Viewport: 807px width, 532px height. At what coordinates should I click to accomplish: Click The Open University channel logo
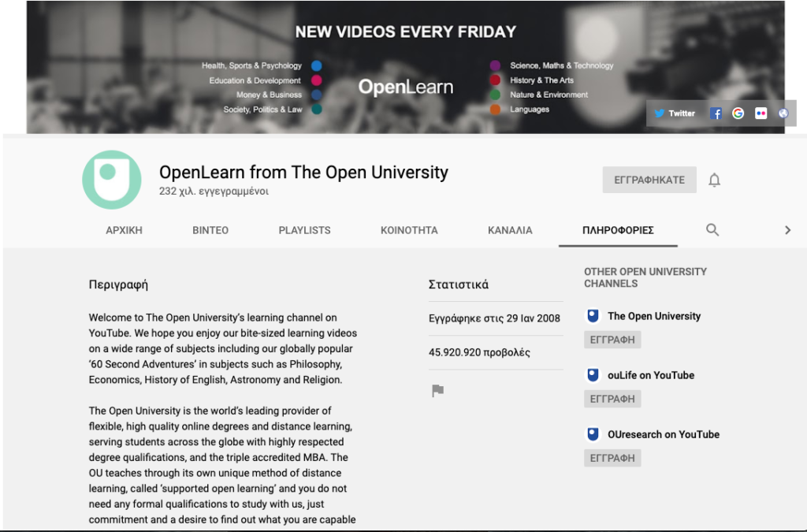593,316
